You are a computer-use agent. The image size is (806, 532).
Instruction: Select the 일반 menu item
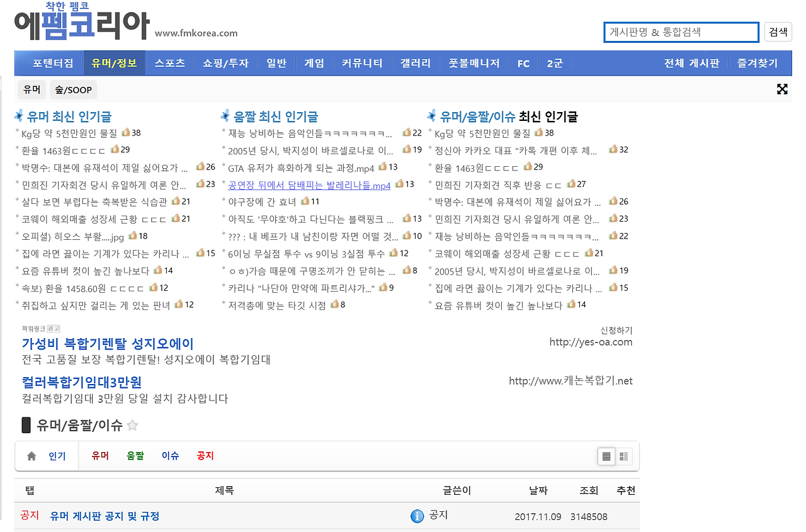point(276,63)
